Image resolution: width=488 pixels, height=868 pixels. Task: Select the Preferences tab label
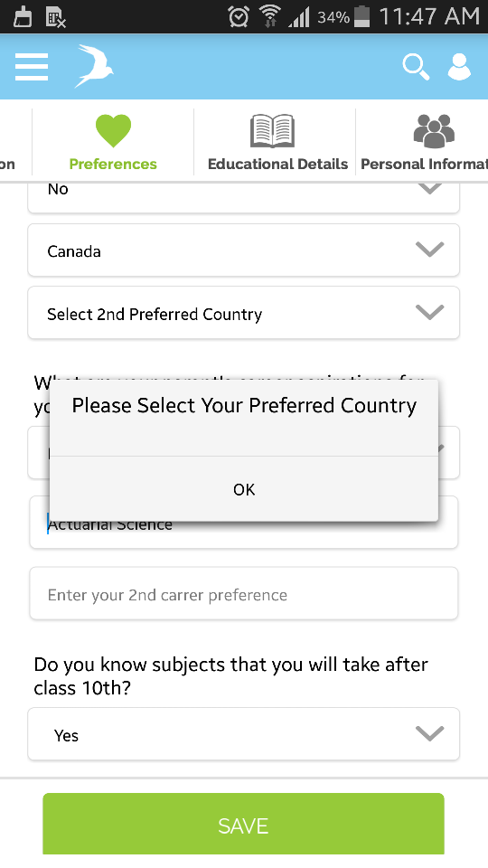click(x=113, y=165)
